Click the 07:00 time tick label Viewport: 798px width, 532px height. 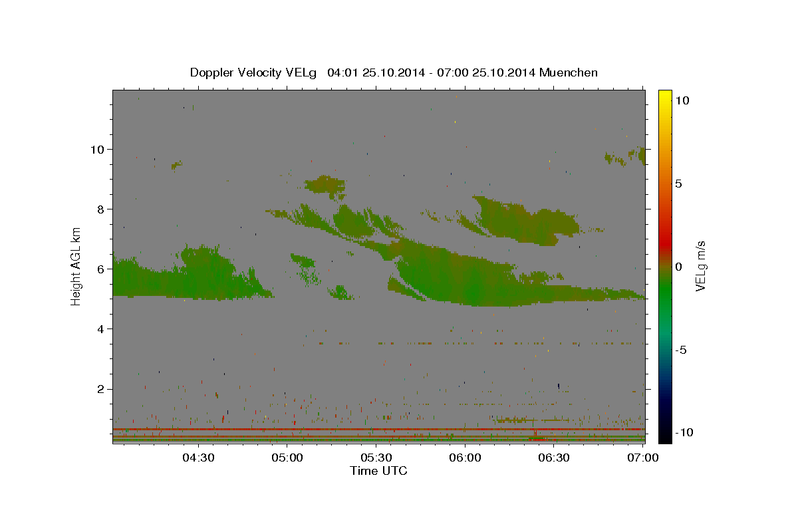pyautogui.click(x=642, y=458)
